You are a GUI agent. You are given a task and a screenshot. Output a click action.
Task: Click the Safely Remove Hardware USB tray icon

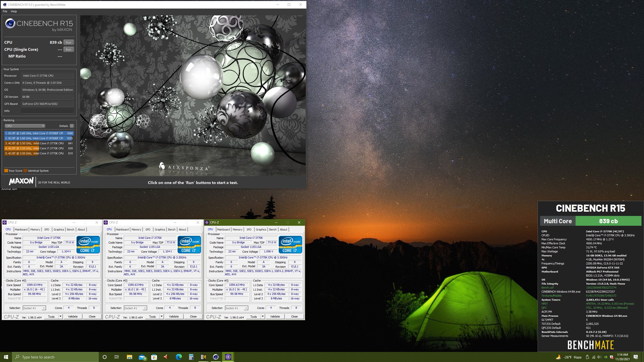tap(587, 357)
